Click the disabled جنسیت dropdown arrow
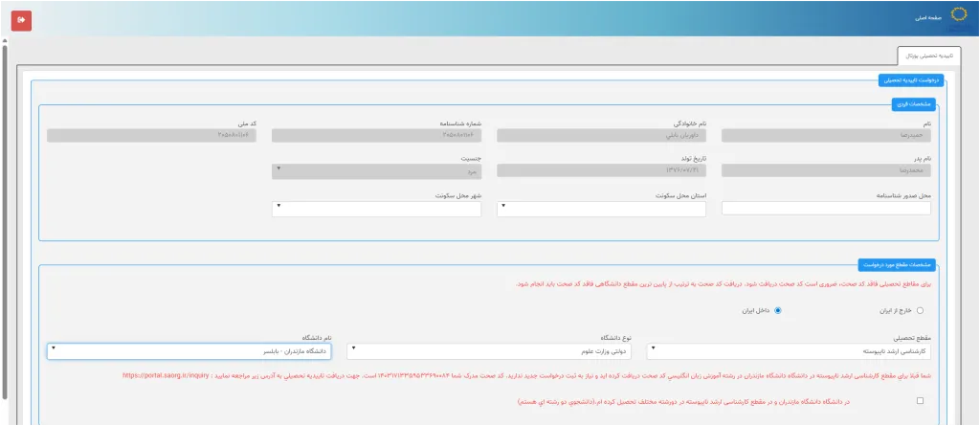Image resolution: width=980 pixels, height=426 pixels. pos(278,170)
